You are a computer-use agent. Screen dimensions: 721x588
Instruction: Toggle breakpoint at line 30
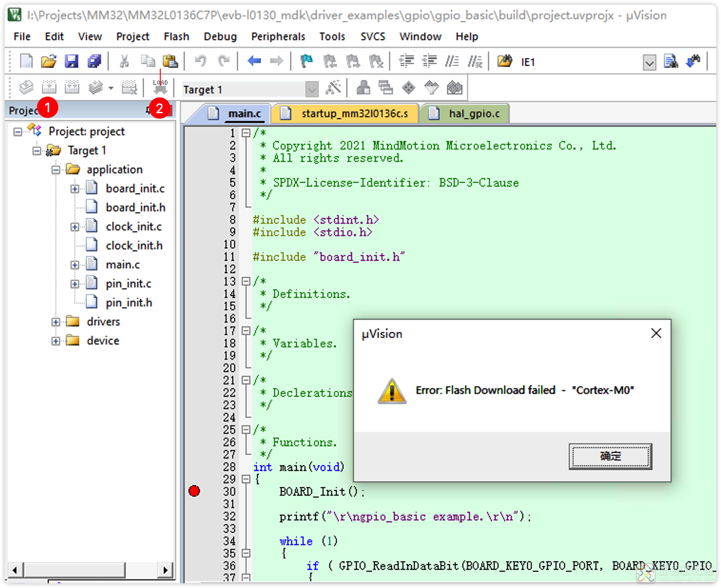coord(194,491)
